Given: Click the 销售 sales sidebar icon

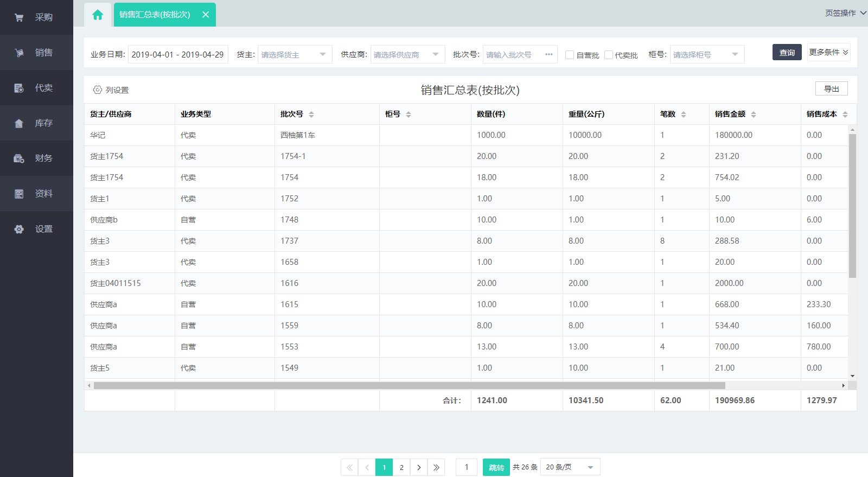Looking at the screenshot, I should click(19, 53).
